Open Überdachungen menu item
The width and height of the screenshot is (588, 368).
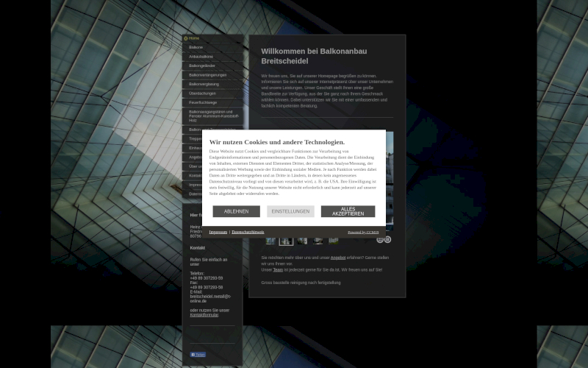pyautogui.click(x=202, y=93)
